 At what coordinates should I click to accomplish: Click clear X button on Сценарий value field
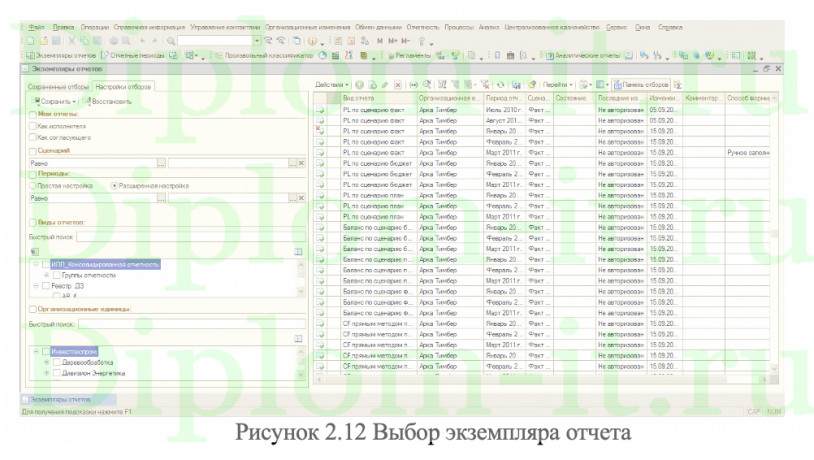point(301,163)
